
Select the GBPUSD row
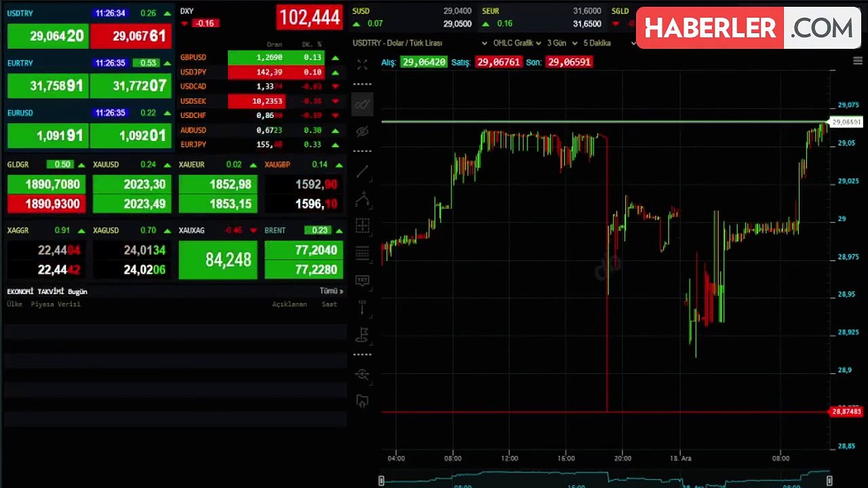point(260,58)
